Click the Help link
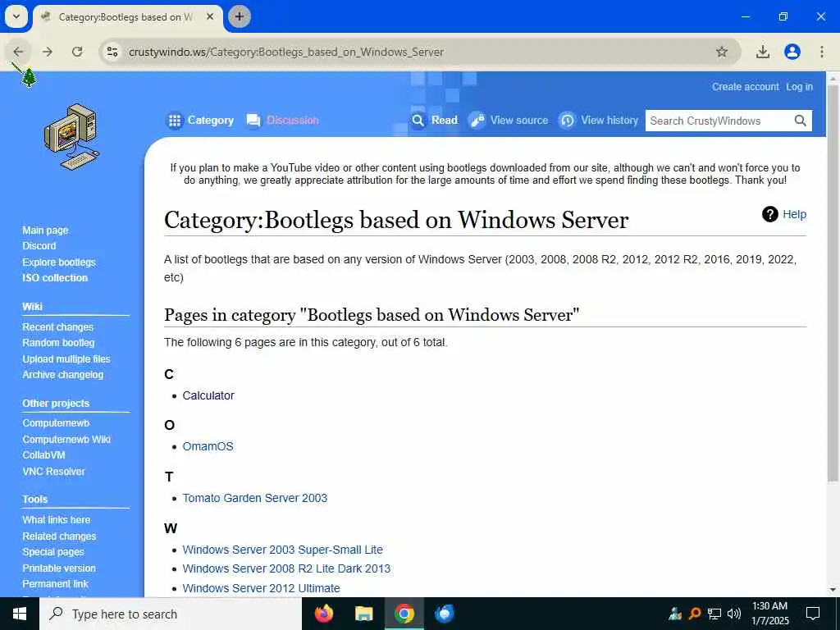 794,214
